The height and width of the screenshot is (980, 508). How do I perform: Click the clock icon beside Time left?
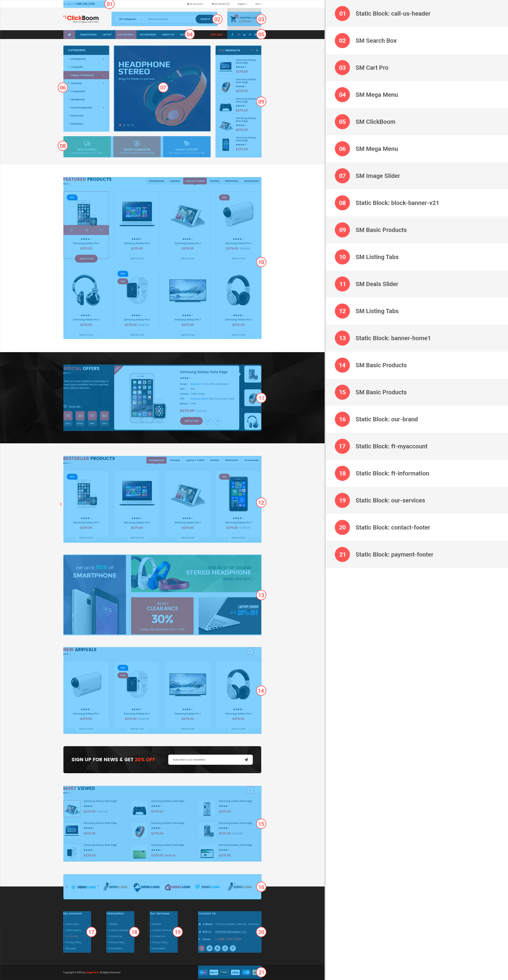point(65,406)
